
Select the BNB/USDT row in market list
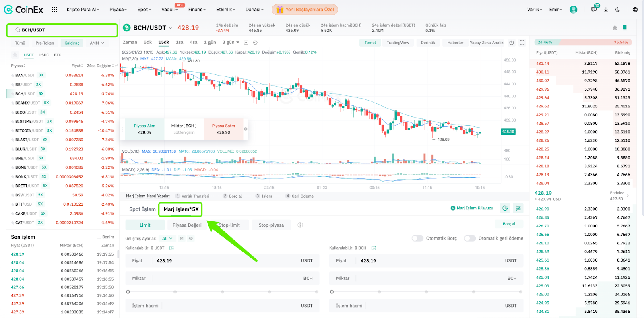coord(62,158)
